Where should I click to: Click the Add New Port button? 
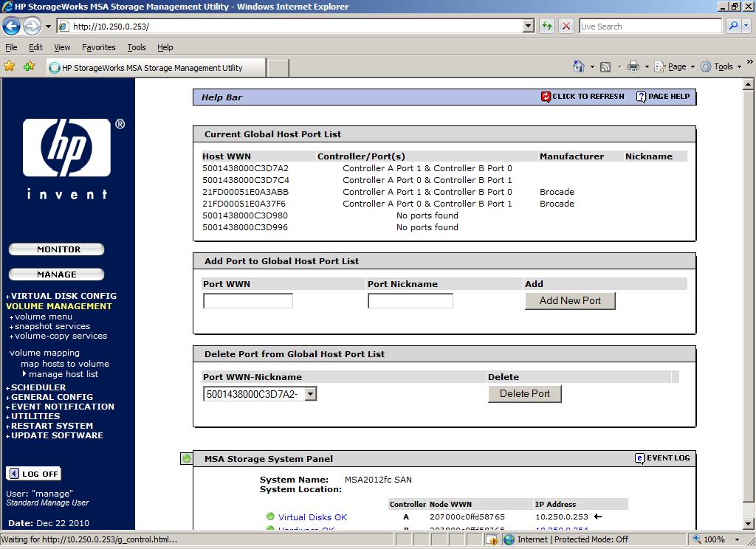[x=570, y=301]
